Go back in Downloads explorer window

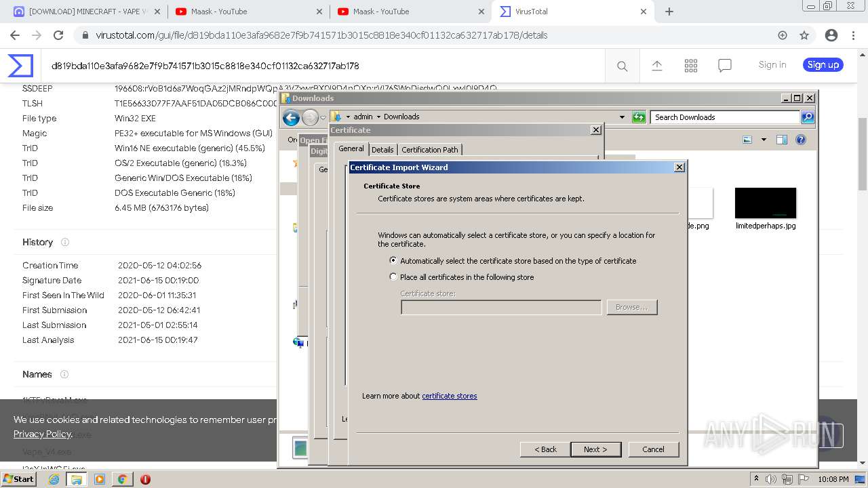coord(292,118)
